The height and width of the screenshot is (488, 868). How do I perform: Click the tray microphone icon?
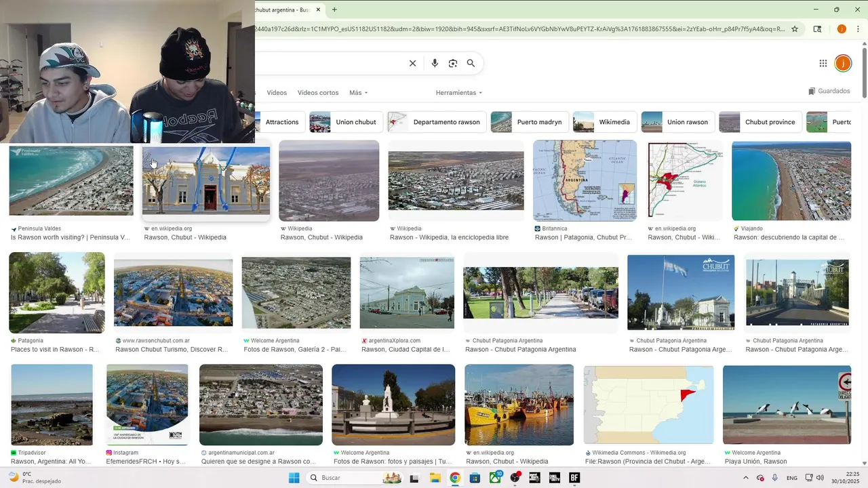point(774,478)
